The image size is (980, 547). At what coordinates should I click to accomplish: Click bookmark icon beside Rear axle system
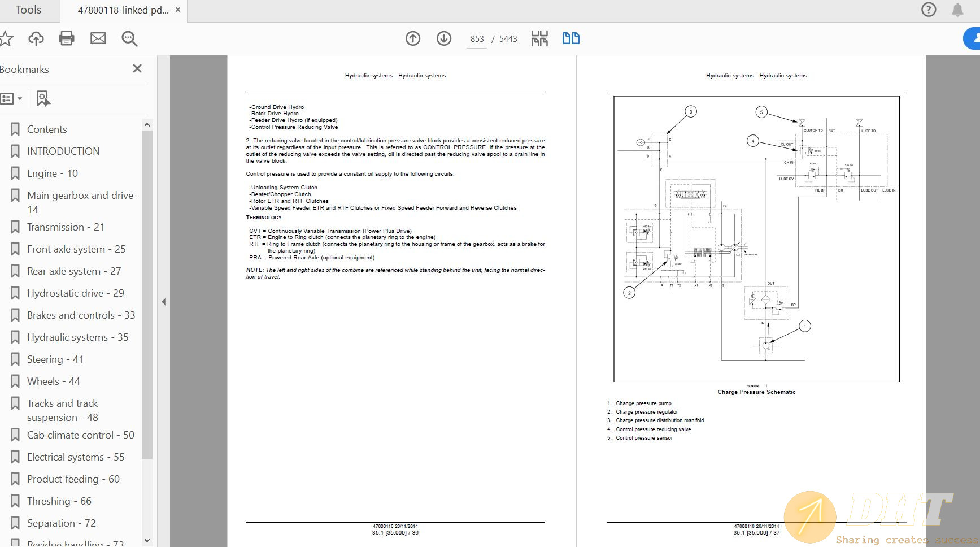(15, 271)
